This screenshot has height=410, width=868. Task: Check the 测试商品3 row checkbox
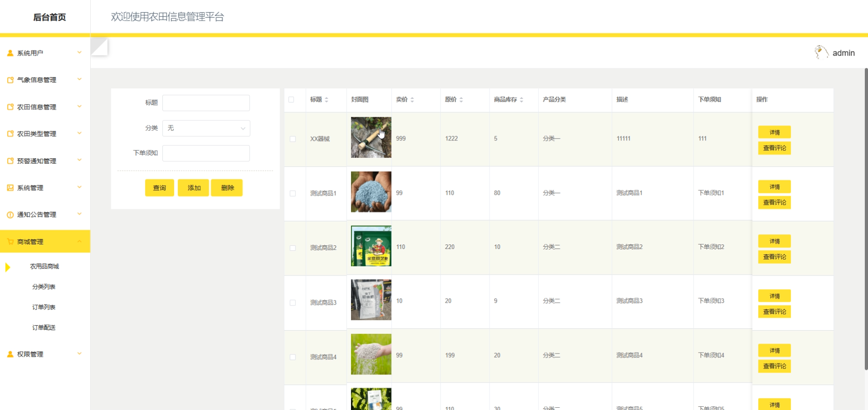pyautogui.click(x=293, y=302)
